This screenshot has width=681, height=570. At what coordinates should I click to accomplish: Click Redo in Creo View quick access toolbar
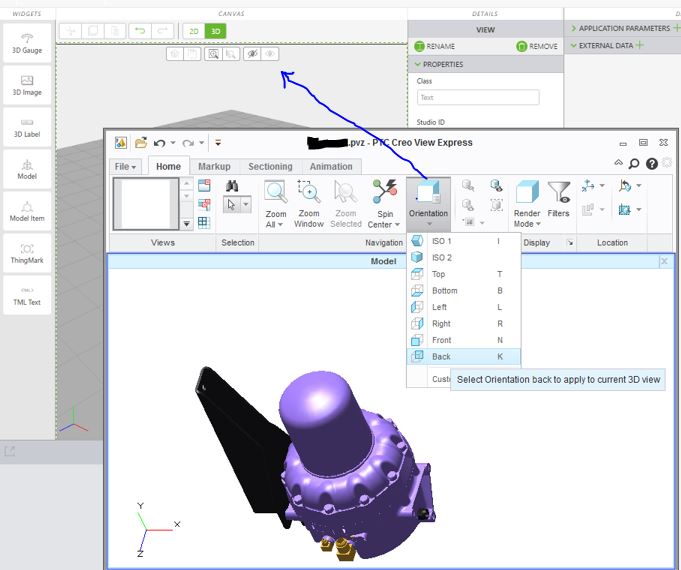[188, 143]
